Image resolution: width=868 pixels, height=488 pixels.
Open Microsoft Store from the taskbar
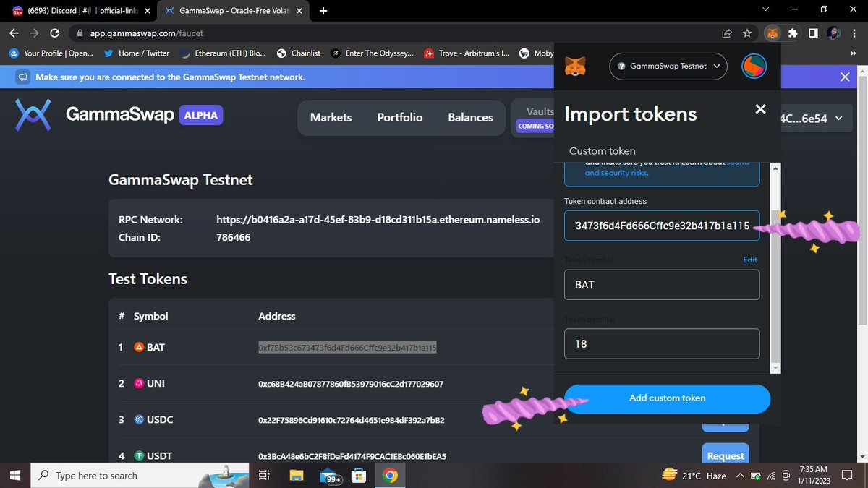coord(359,476)
